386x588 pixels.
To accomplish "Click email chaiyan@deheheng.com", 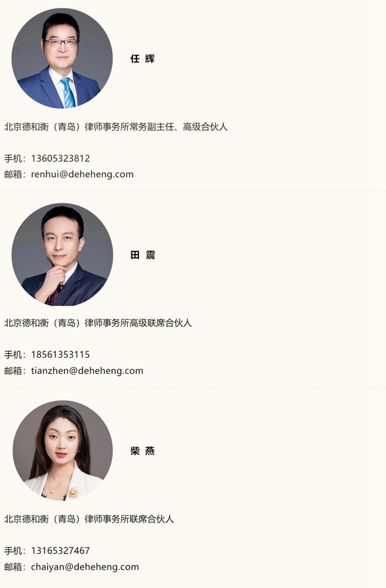I will click(x=85, y=567).
